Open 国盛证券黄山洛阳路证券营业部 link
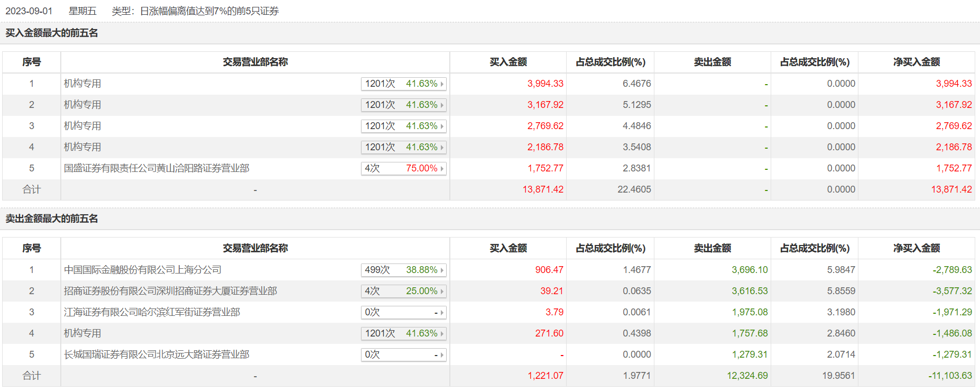Screen dimensions: 980x391 tap(156, 168)
